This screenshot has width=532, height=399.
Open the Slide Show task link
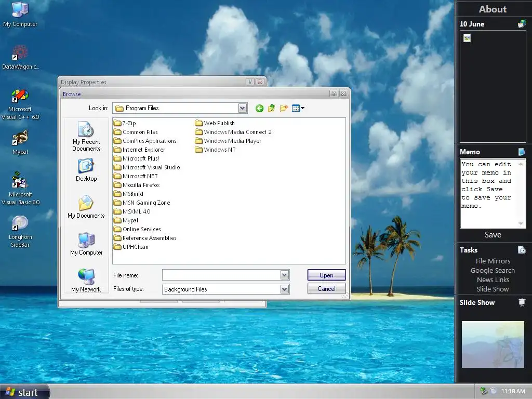(x=493, y=289)
